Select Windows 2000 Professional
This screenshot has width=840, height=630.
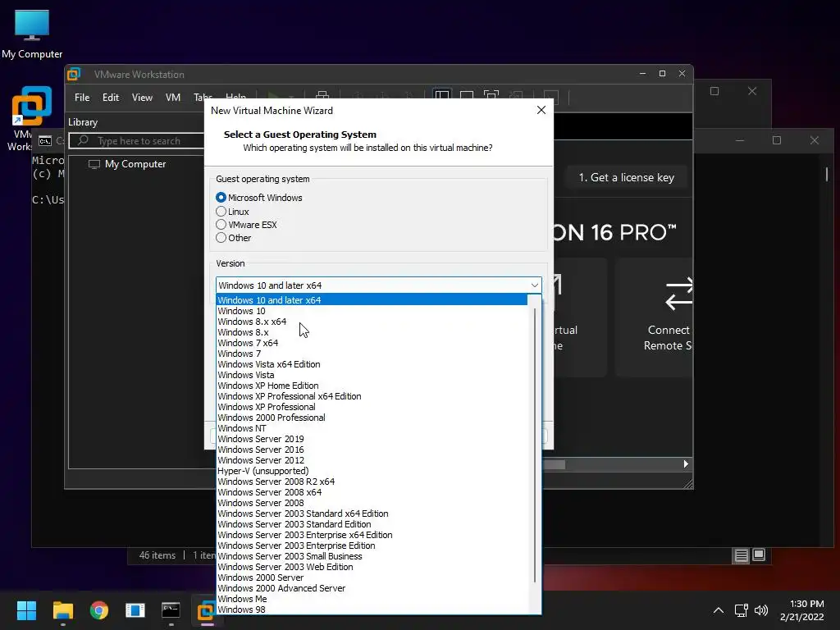tap(372, 418)
